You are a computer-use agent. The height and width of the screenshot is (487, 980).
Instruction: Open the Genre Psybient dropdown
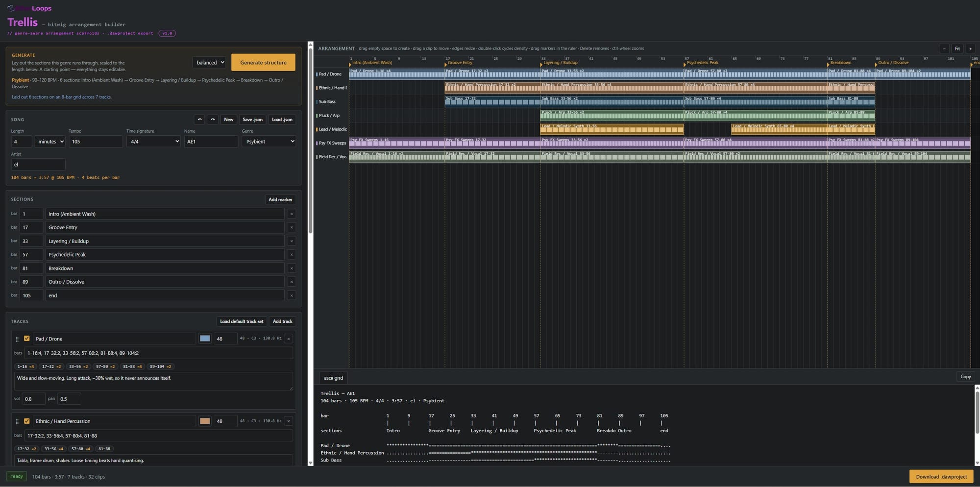coord(269,142)
